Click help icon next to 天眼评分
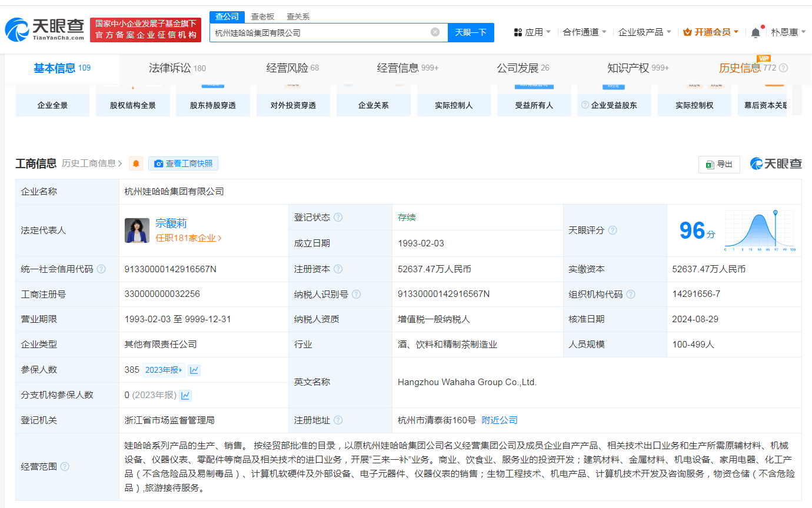 click(613, 230)
